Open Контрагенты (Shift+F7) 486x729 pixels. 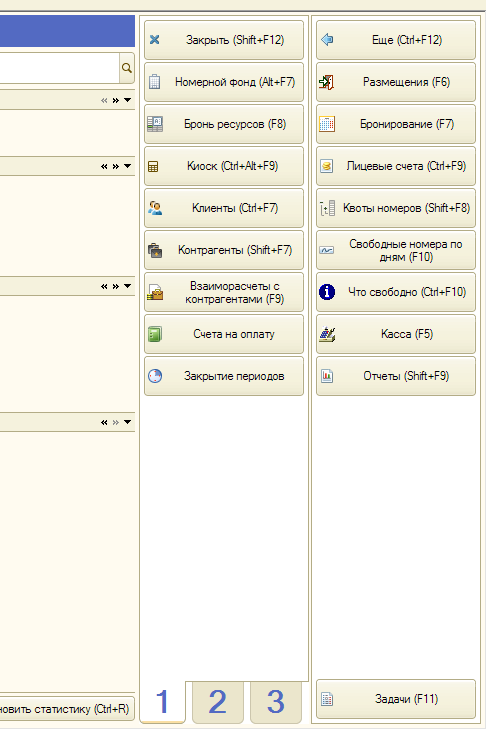pyautogui.click(x=224, y=250)
